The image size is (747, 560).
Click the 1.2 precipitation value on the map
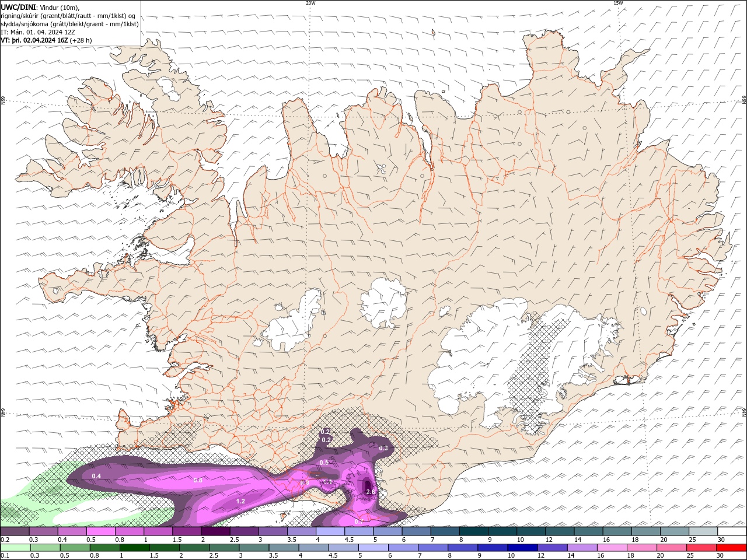click(240, 501)
